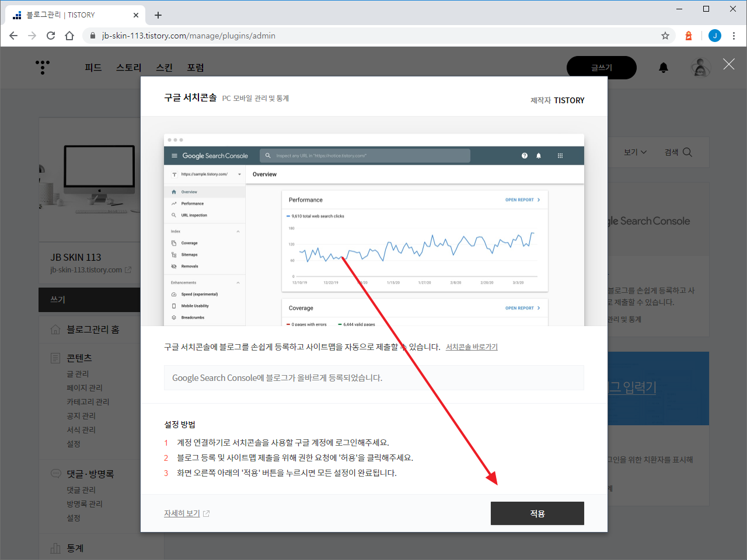Open the Chrome profile J icon

tap(715, 36)
